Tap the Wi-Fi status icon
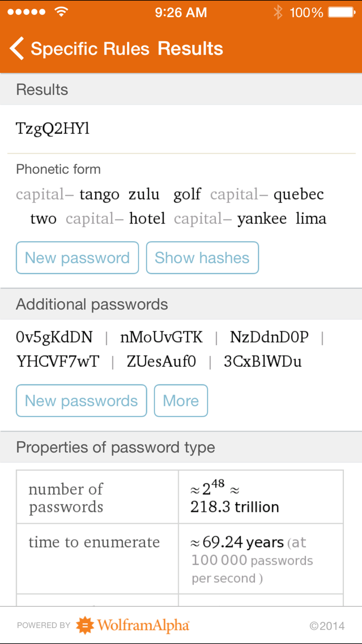362x644 pixels. pyautogui.click(x=62, y=12)
